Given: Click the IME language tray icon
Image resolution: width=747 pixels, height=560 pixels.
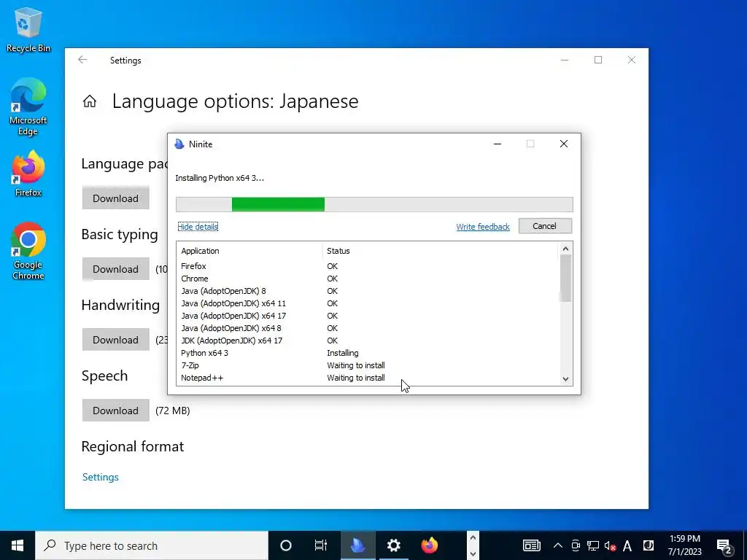Looking at the screenshot, I should coord(648,545).
